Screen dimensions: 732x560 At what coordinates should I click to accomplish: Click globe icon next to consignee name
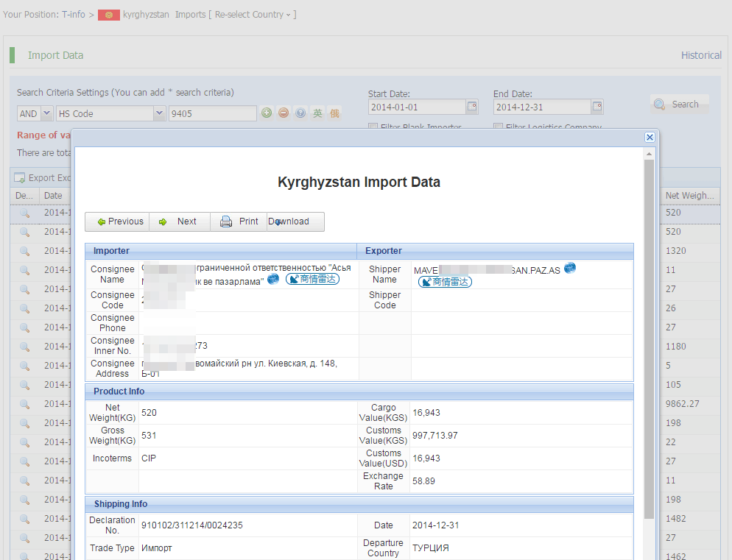point(273,278)
